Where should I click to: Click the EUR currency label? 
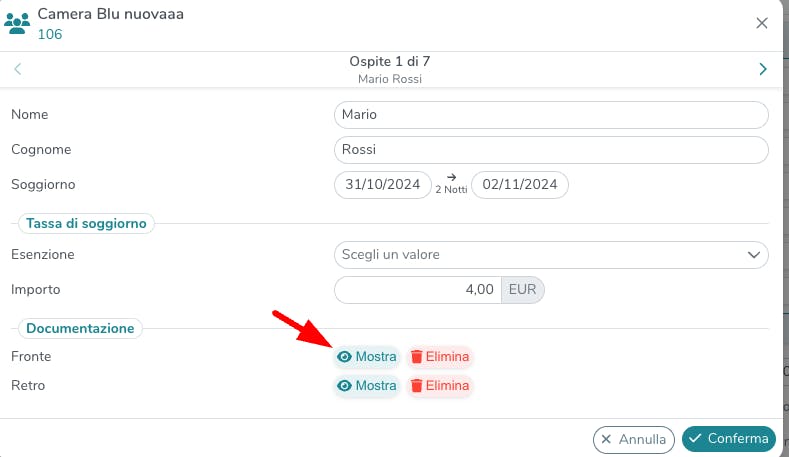point(522,290)
